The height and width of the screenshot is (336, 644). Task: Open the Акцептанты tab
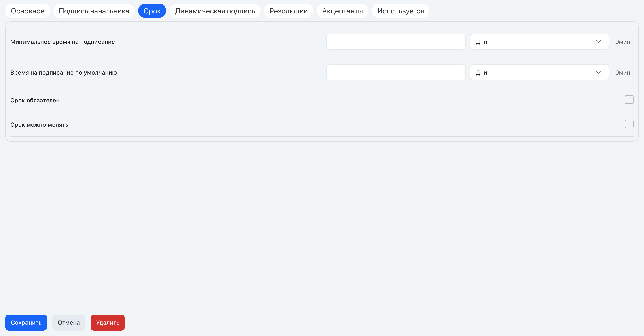343,11
